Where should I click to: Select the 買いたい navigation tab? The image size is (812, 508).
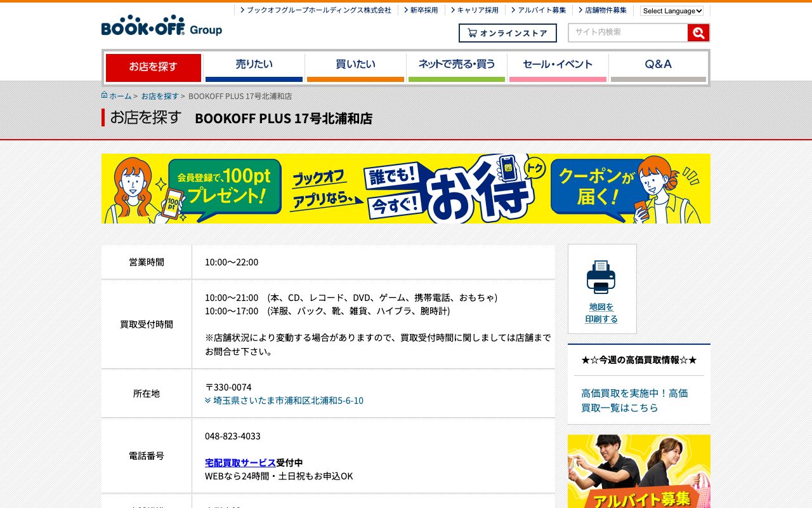(355, 67)
